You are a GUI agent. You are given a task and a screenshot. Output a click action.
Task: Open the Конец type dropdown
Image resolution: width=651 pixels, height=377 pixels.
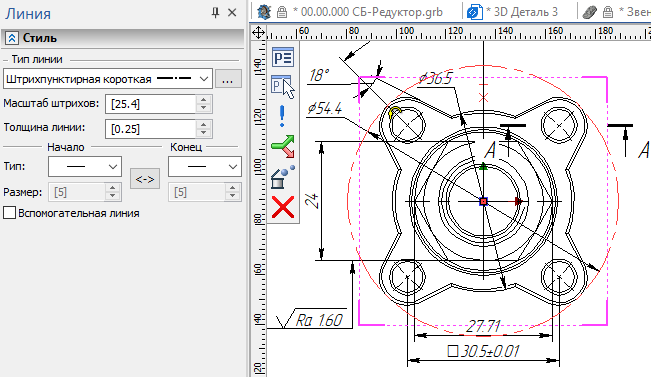tap(205, 166)
